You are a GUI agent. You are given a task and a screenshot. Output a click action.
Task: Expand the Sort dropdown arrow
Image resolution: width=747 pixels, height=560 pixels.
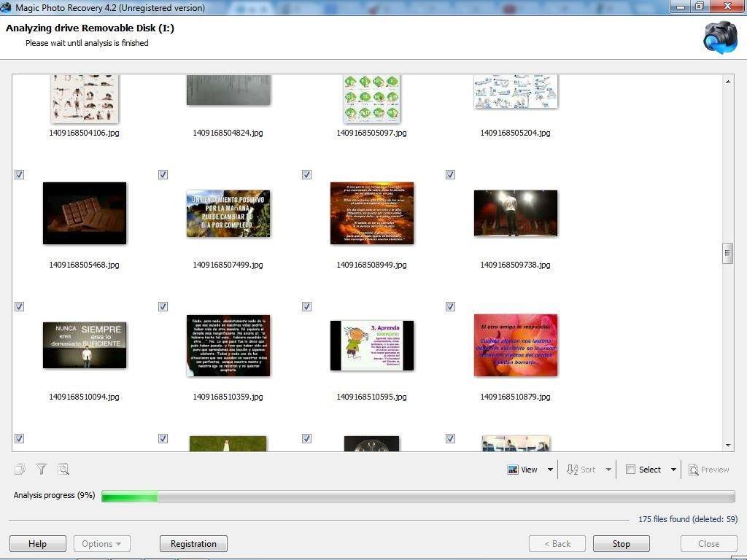[608, 470]
